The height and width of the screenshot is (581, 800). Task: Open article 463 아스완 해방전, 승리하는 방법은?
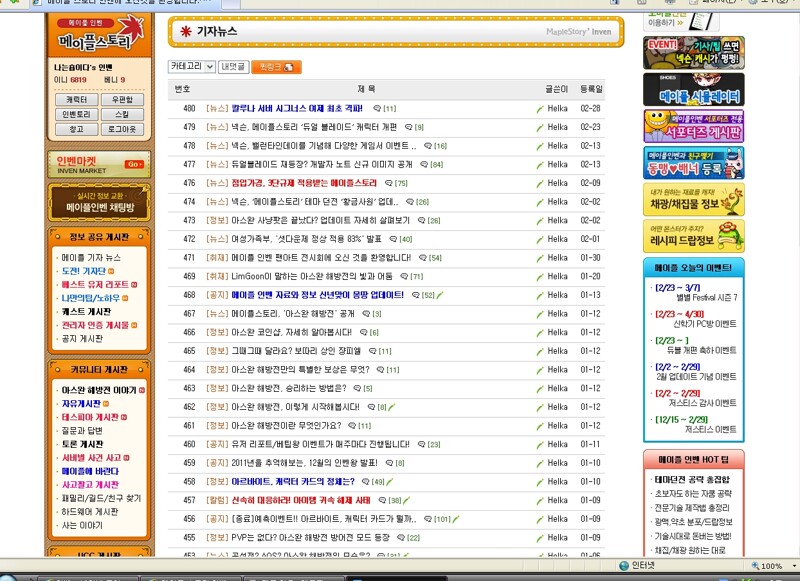289,388
